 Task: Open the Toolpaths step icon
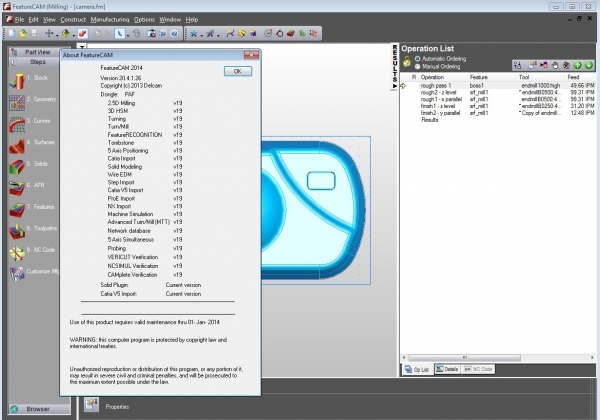16,231
